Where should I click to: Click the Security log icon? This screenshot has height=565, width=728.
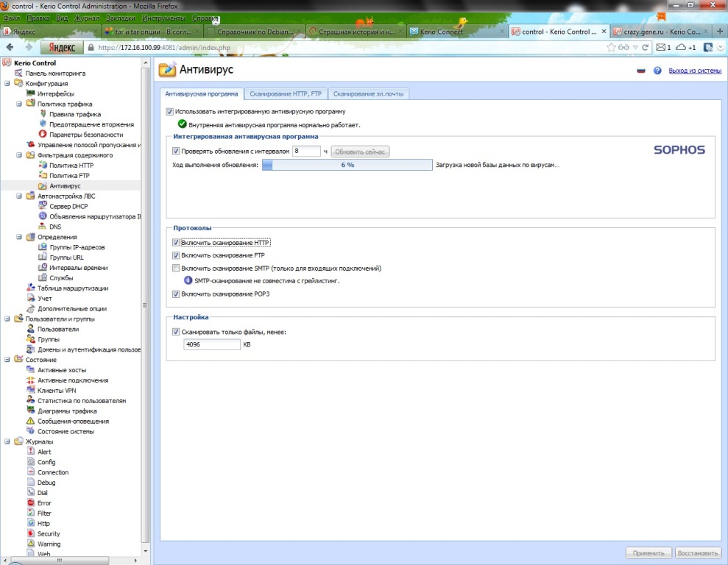coord(31,534)
